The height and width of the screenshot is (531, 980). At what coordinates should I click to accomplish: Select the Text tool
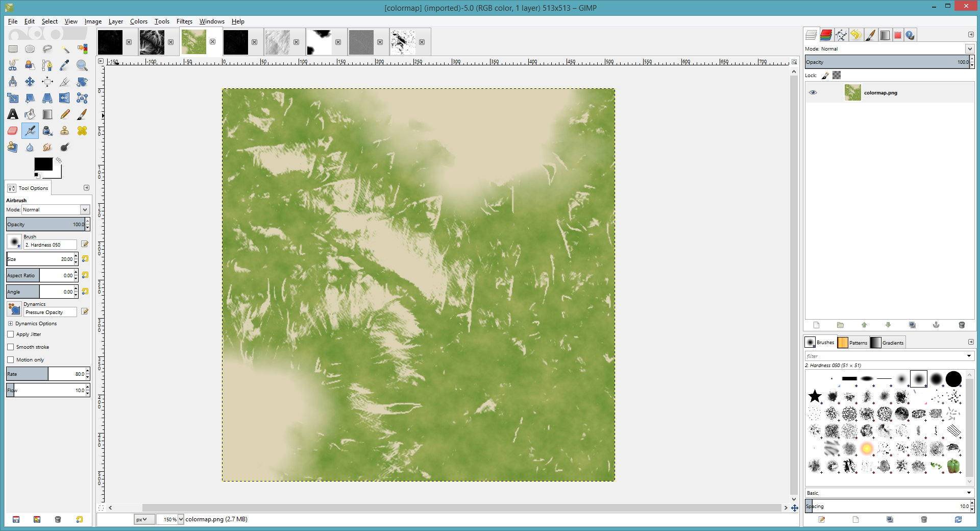pos(13,114)
